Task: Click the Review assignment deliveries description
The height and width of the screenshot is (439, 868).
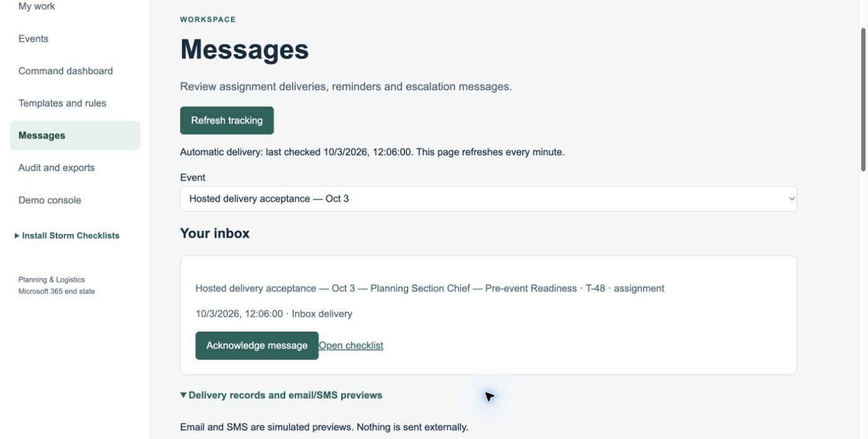Action: coord(346,86)
